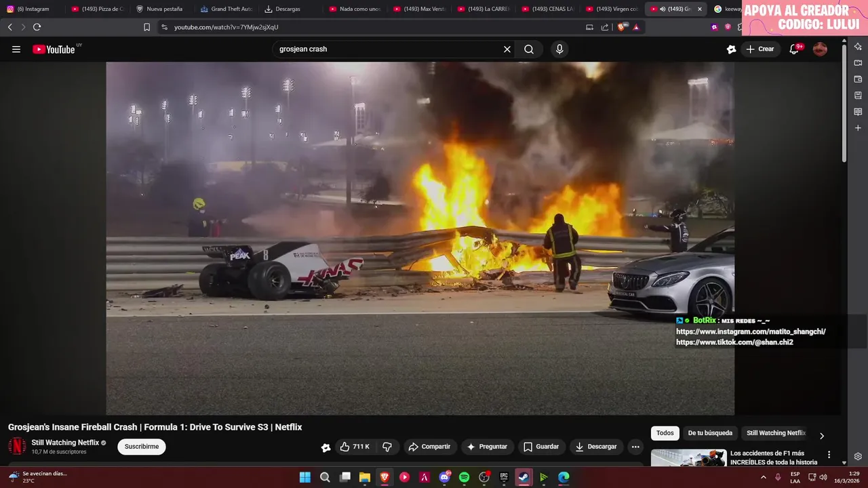Close the active Grosjean video tab

point(699,9)
